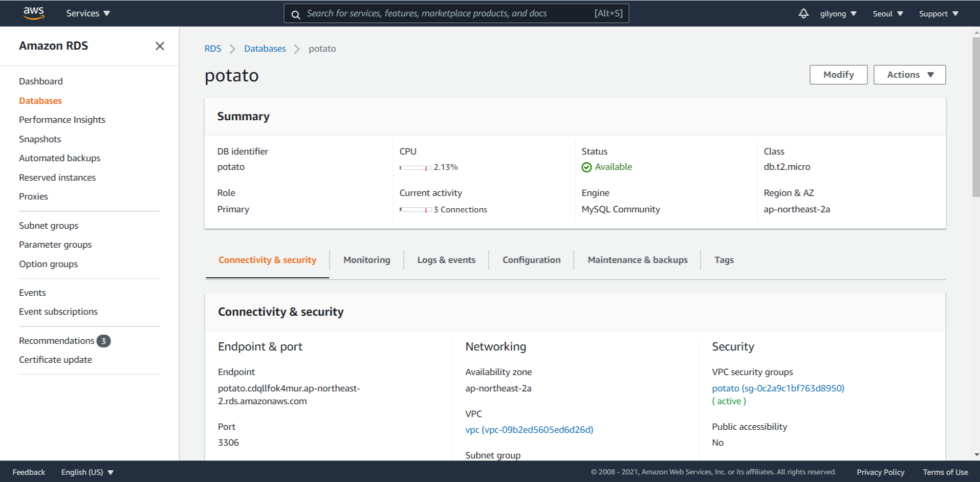Open the English (US) language selector

pyautogui.click(x=87, y=472)
